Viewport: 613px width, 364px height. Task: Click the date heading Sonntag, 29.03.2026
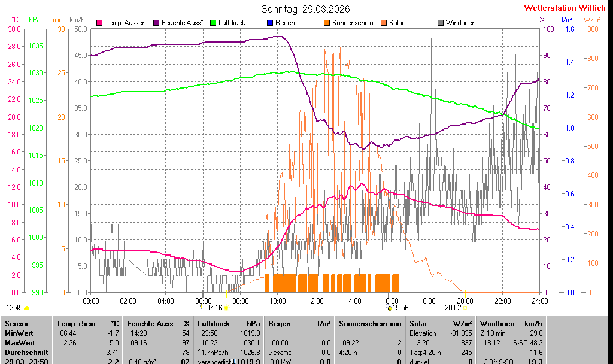tap(306, 9)
